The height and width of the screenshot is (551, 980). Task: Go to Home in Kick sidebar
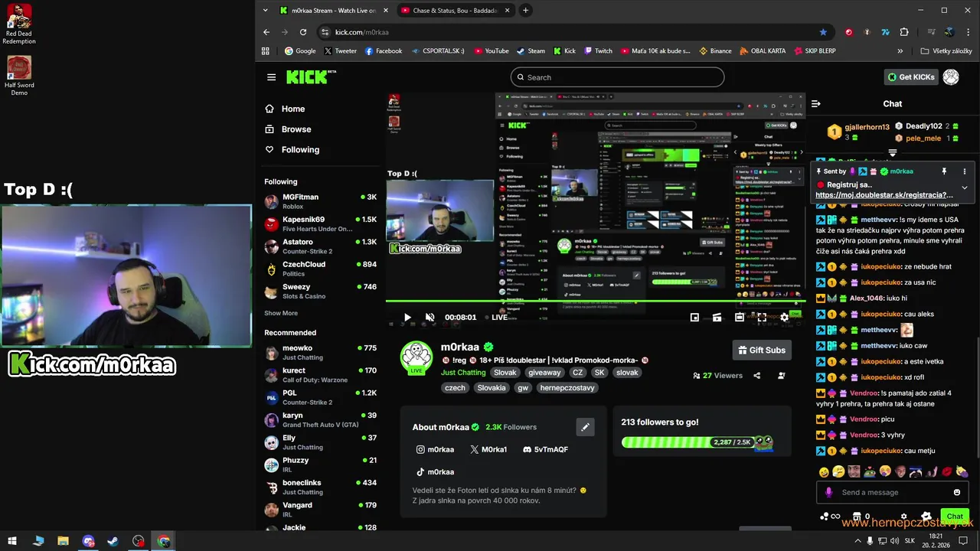pos(285,109)
